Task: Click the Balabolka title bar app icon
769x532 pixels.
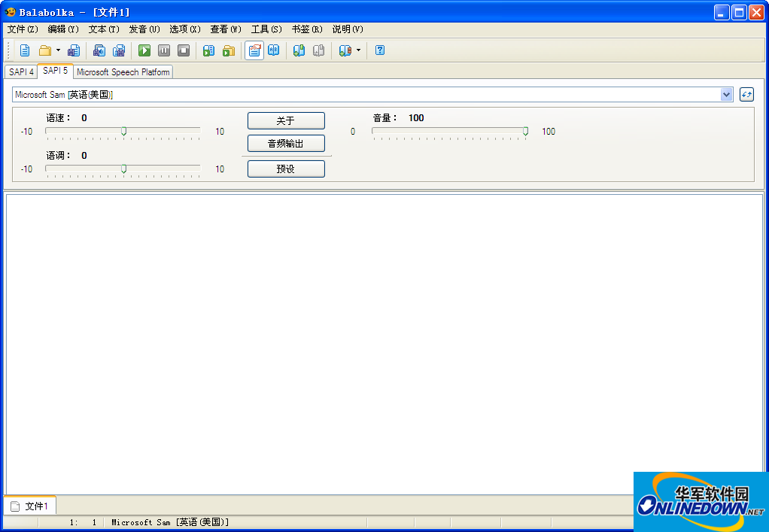Action: coord(11,12)
